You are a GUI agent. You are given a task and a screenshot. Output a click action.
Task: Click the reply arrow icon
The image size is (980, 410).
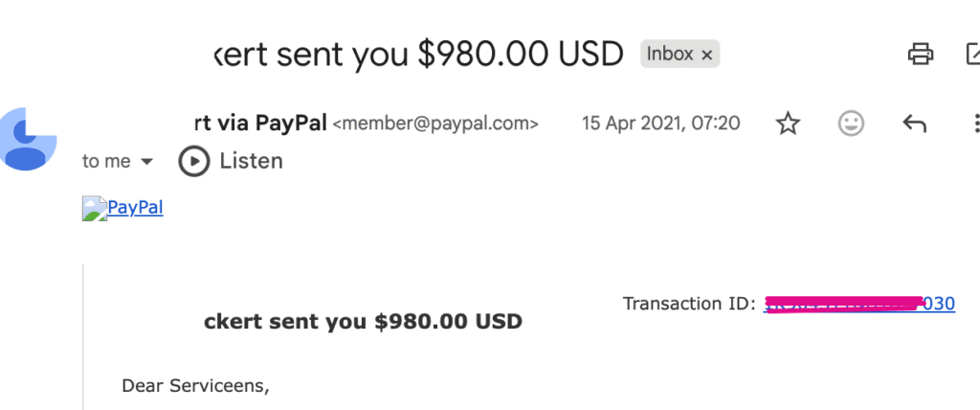tap(914, 123)
